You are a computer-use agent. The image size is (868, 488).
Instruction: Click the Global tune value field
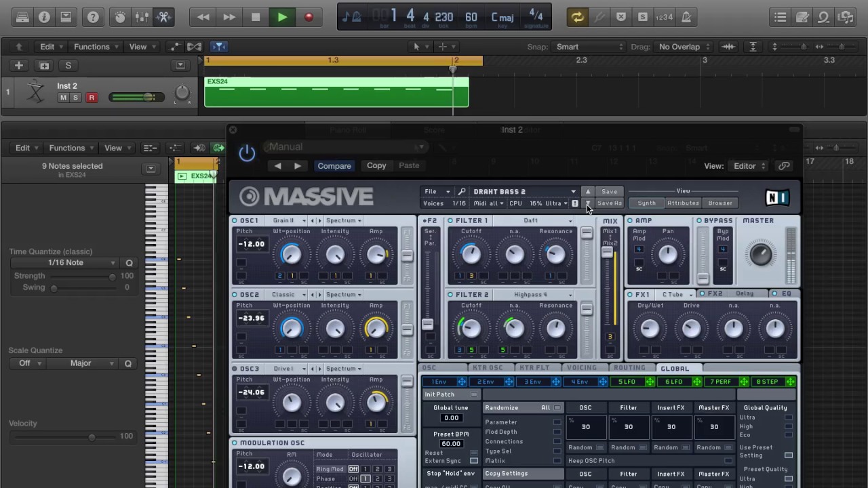(x=451, y=418)
